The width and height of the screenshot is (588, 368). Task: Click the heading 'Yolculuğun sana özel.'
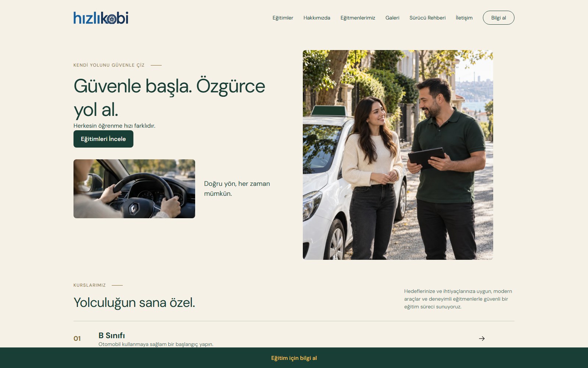134,302
